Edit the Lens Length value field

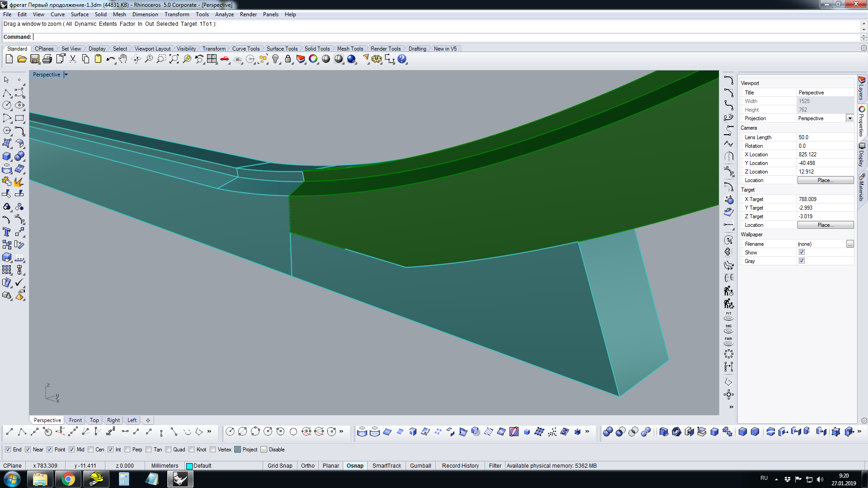[825, 137]
